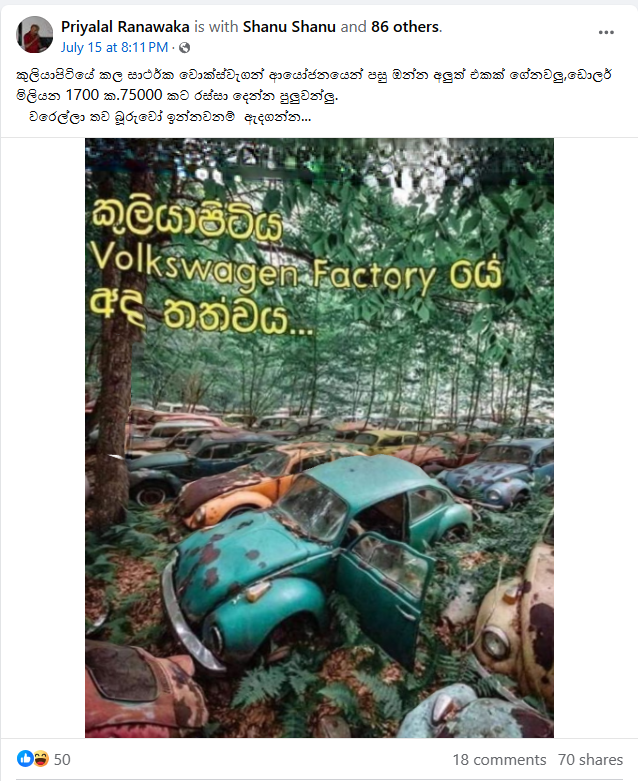
Task: View who reacted via the 50 count
Action: tap(62, 759)
